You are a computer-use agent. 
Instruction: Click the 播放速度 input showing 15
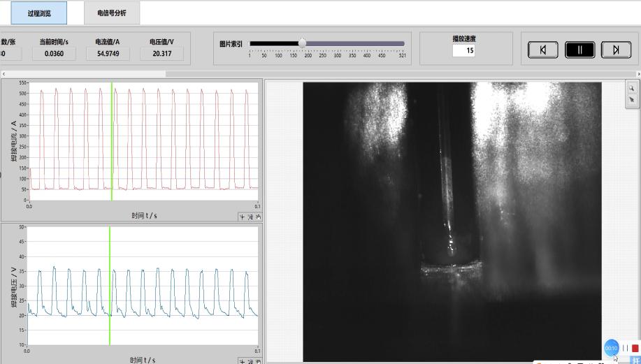463,51
